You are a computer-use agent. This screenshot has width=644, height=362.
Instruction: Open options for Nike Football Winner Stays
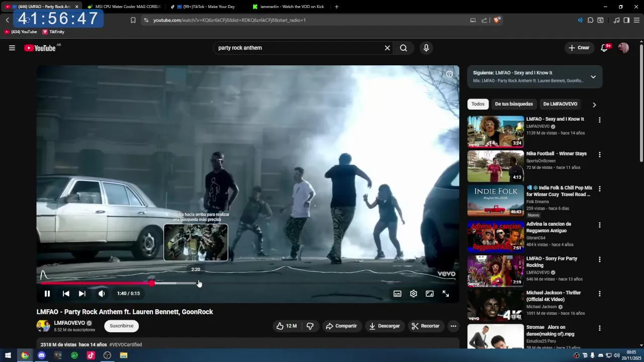(599, 154)
